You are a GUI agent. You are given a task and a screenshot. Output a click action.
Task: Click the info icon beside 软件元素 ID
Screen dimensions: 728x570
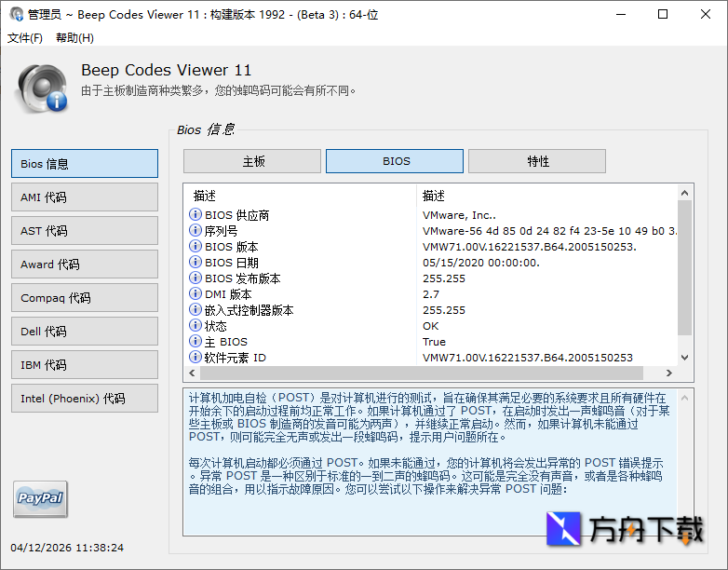tap(195, 357)
